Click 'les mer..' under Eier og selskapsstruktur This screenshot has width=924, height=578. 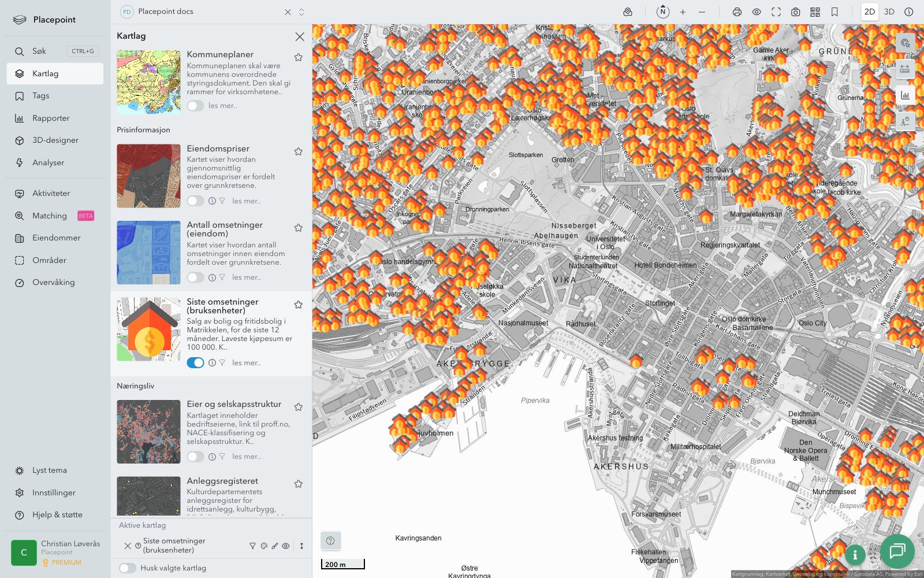(247, 457)
